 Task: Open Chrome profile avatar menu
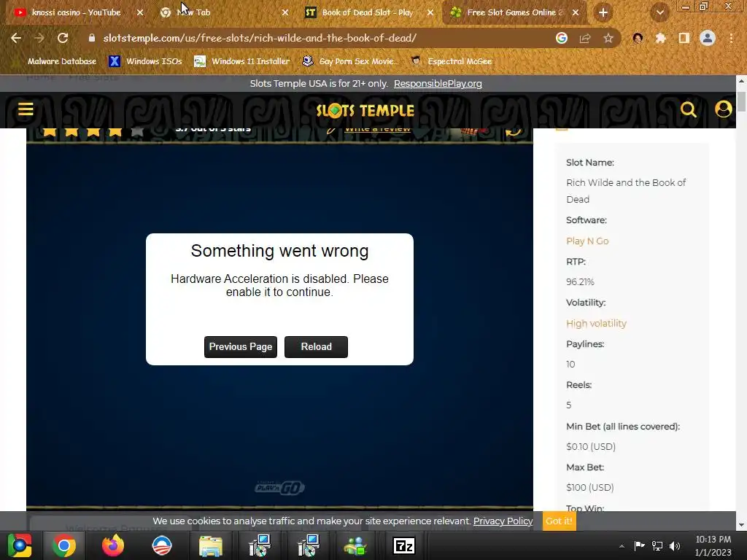point(708,38)
